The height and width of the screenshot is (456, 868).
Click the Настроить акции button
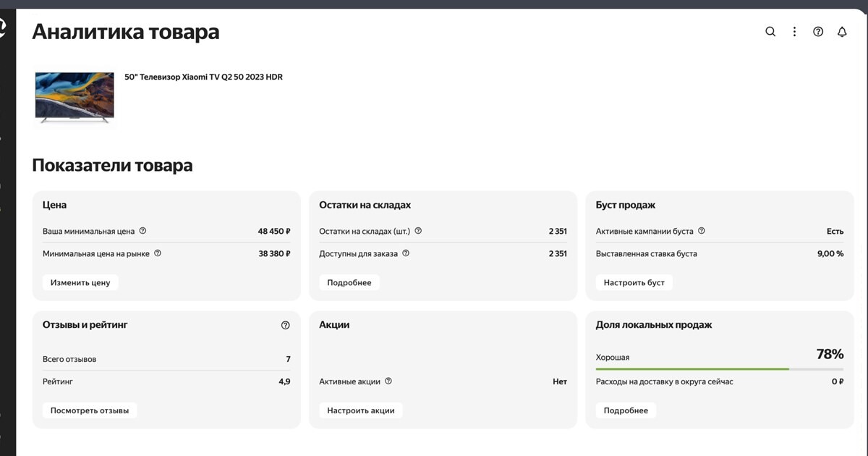(361, 410)
